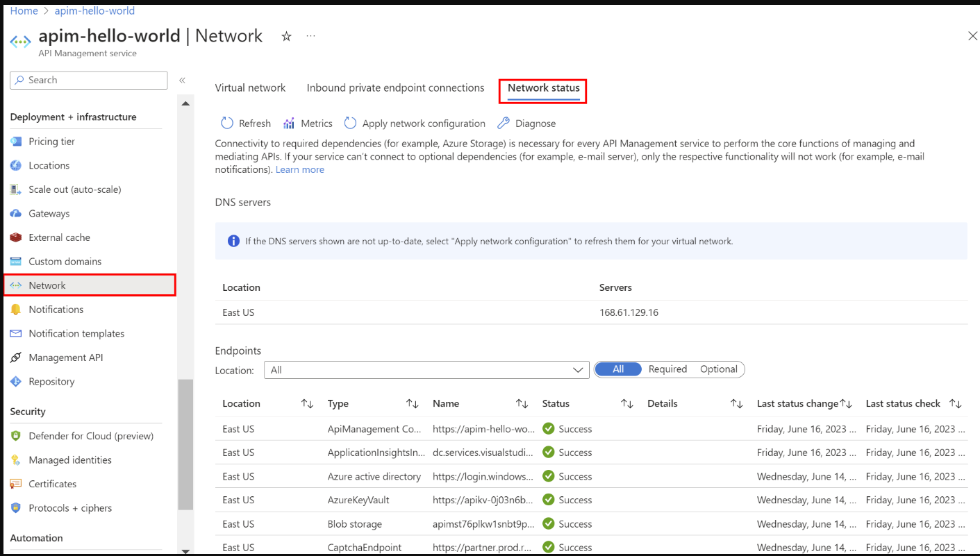Click the Gateways cloud icon

(x=16, y=214)
